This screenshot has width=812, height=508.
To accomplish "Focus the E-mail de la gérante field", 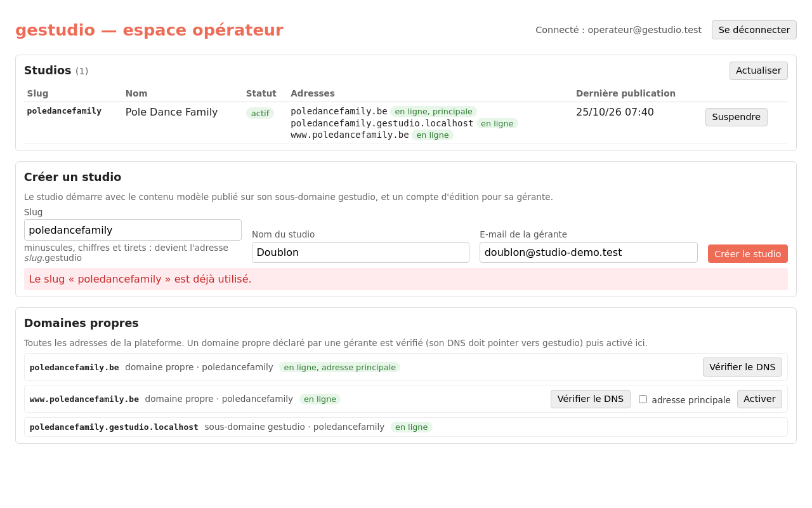I will click(x=588, y=252).
